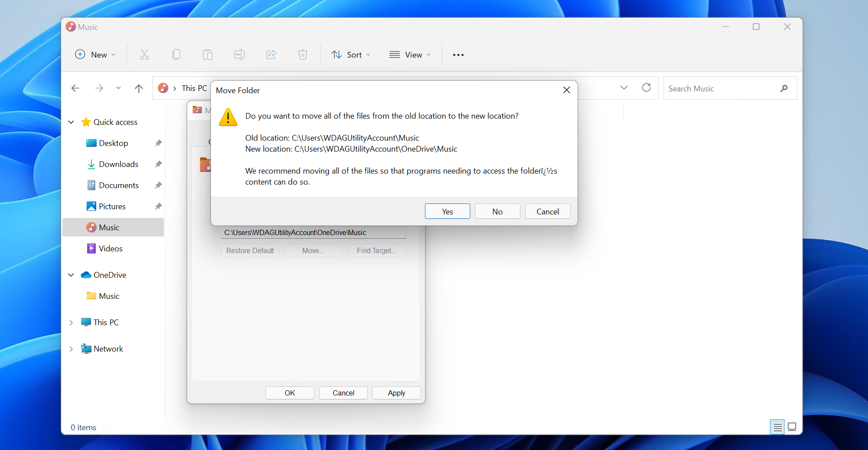This screenshot has height=450, width=868.
Task: Switch to large icons view in the status bar
Action: pyautogui.click(x=792, y=426)
